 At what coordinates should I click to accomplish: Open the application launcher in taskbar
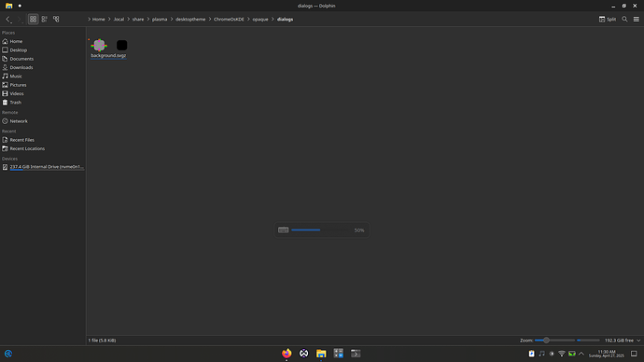[8, 354]
